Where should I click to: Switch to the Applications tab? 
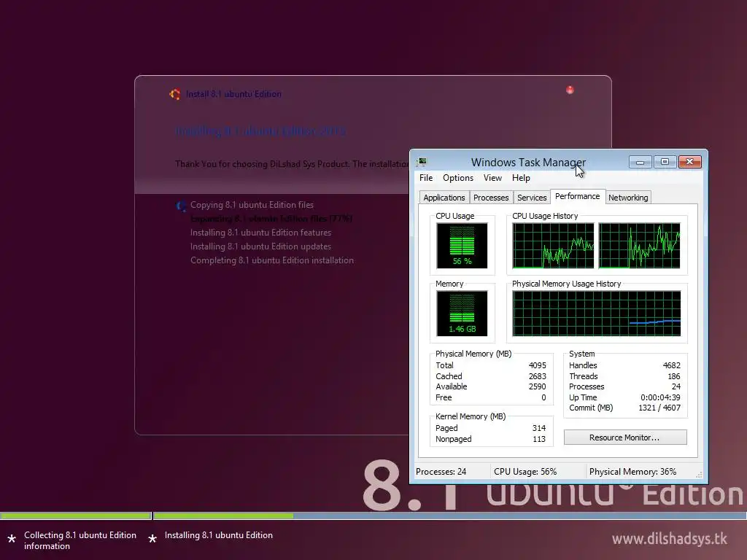click(444, 198)
